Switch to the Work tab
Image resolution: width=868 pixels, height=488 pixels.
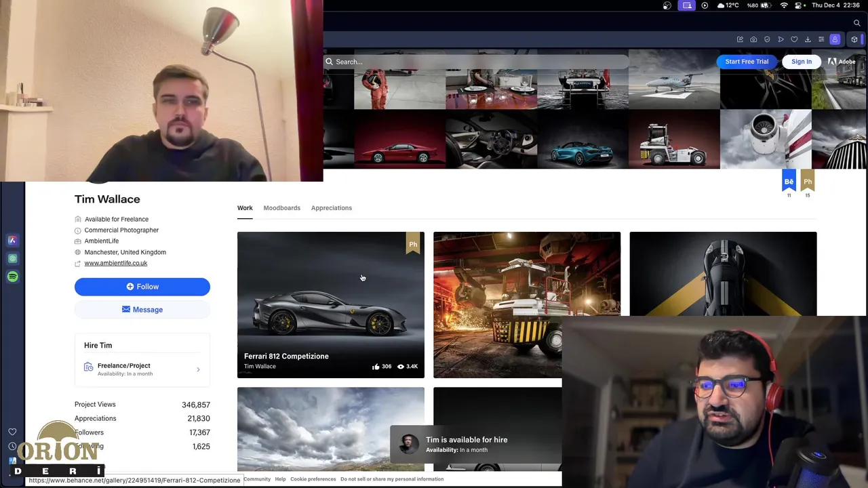click(245, 208)
